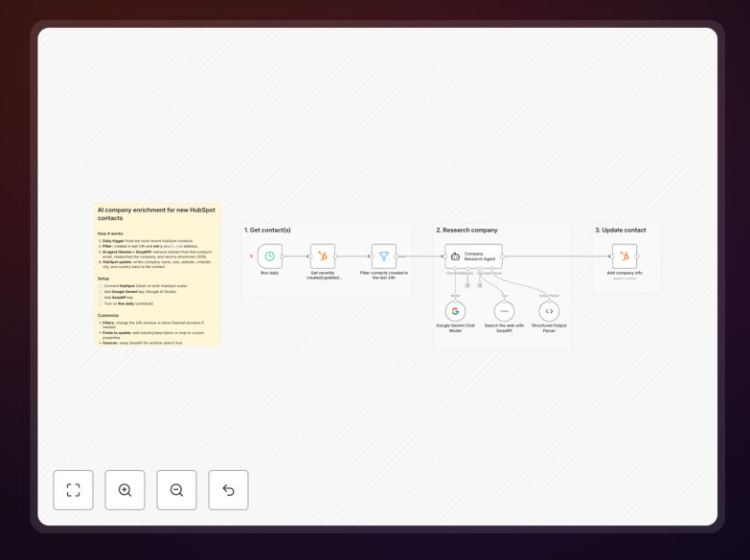Check Connect HubSpot OAuth setup item

[x=101, y=286]
